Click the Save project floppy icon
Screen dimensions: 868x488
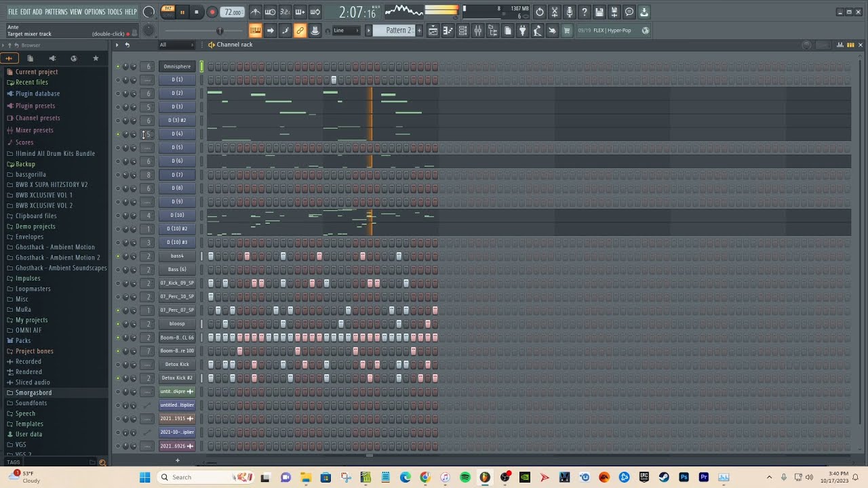(x=599, y=12)
